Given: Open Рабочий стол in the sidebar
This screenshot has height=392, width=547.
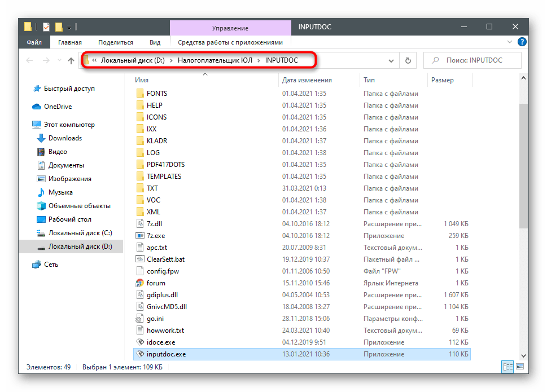Looking at the screenshot, I should click(70, 219).
